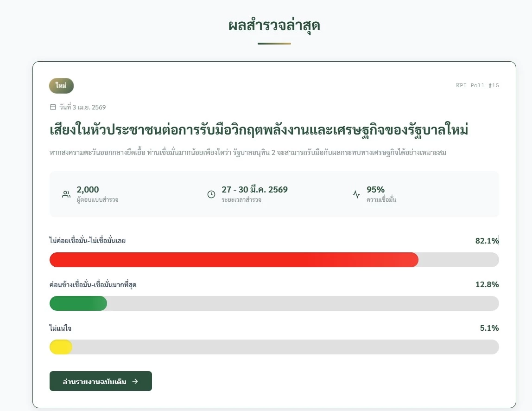Image resolution: width=532 pixels, height=411 pixels.
Task: Click the arrow icon inside the report button
Action: pyautogui.click(x=134, y=381)
